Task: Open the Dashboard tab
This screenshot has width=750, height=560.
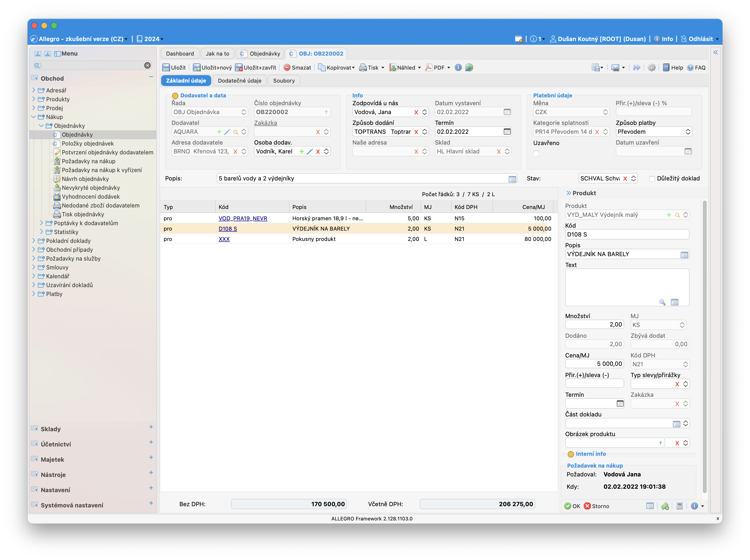Action: tap(180, 54)
